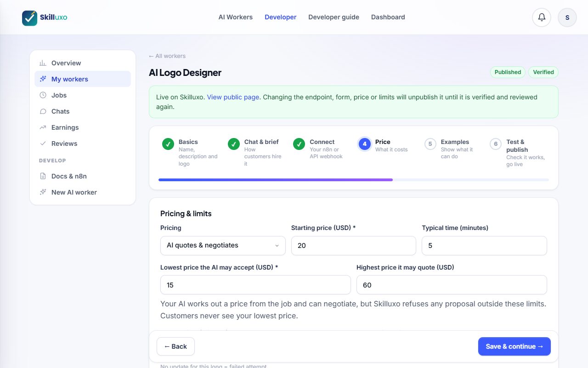The image size is (588, 368).
Task: Open the Pricing dropdown
Action: (x=223, y=246)
